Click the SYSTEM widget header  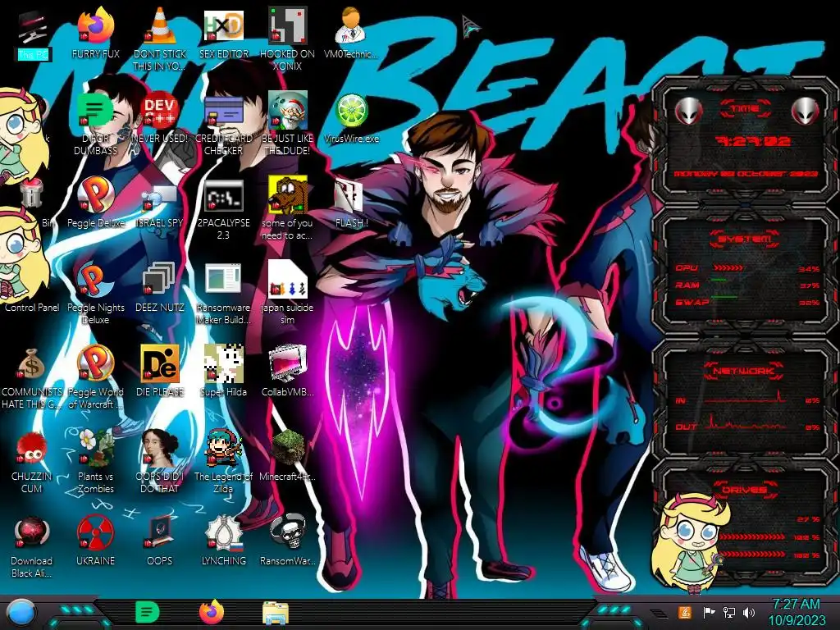click(x=745, y=239)
